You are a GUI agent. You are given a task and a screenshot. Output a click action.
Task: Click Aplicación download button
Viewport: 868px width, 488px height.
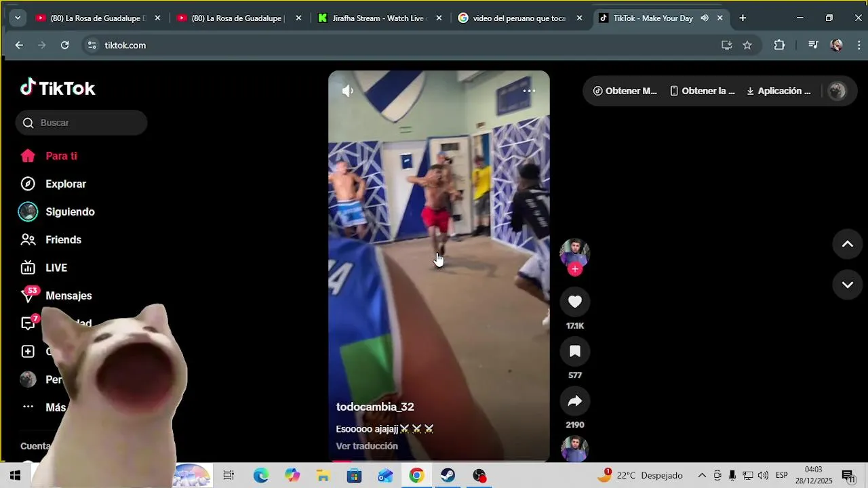point(778,91)
